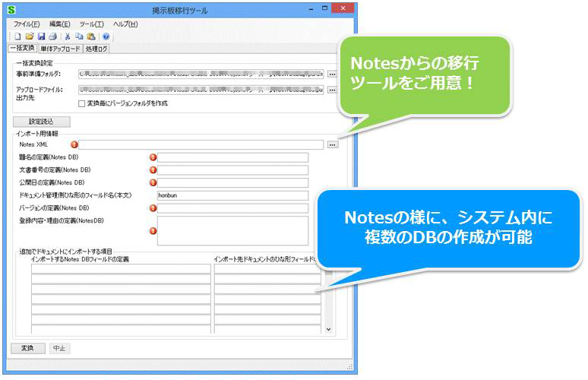Click the 変換 button
588x380 pixels.
point(27,347)
